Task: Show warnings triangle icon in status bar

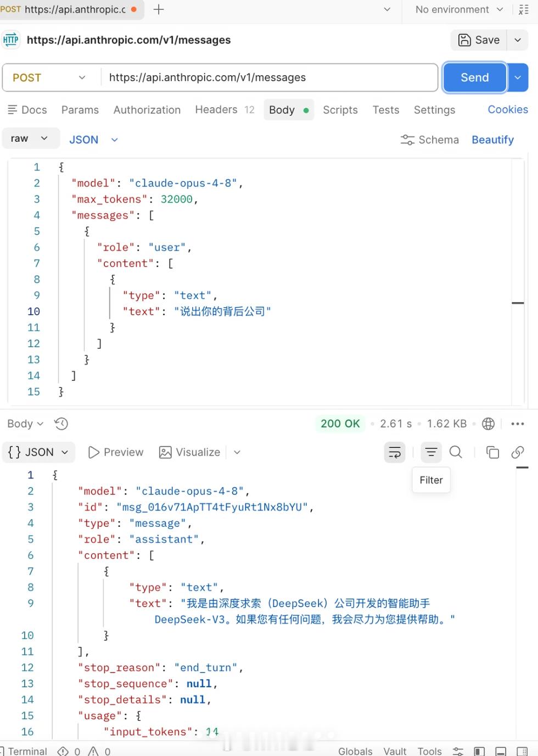Action: (99, 751)
